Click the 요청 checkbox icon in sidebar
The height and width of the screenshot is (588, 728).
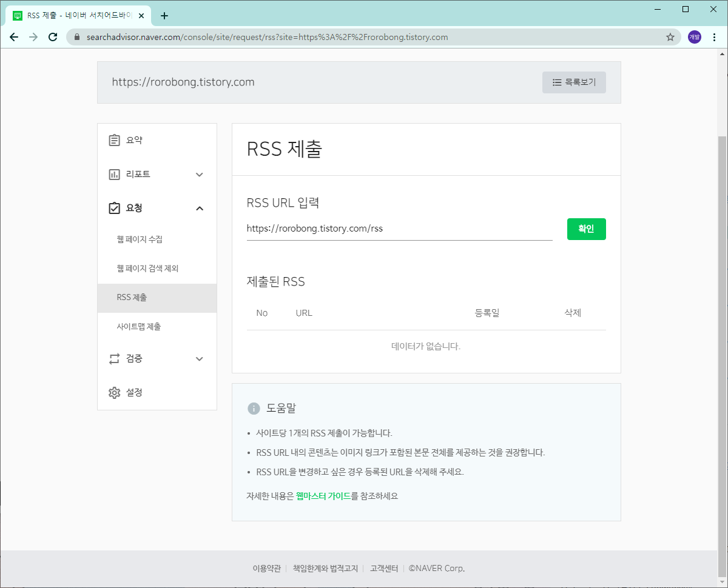pos(114,208)
